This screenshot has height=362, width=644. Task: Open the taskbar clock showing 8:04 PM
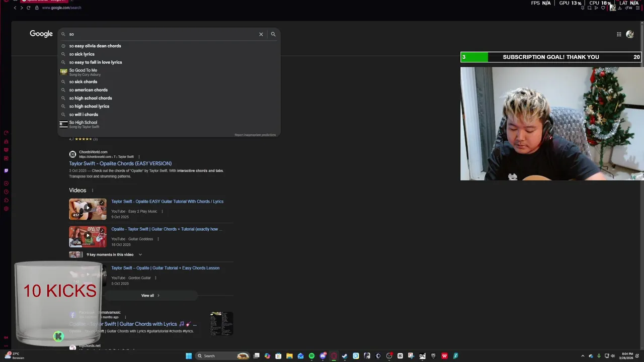(627, 356)
